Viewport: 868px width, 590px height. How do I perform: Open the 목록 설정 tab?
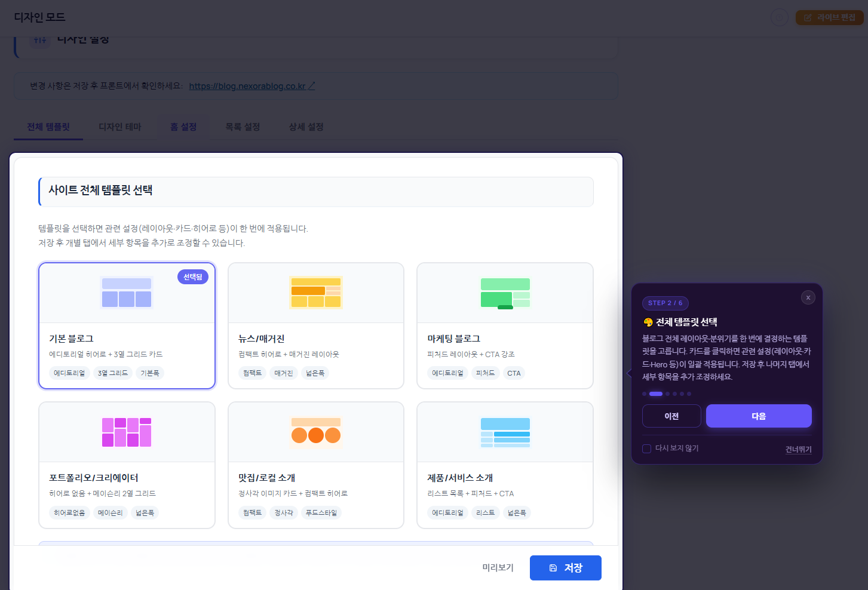243,127
